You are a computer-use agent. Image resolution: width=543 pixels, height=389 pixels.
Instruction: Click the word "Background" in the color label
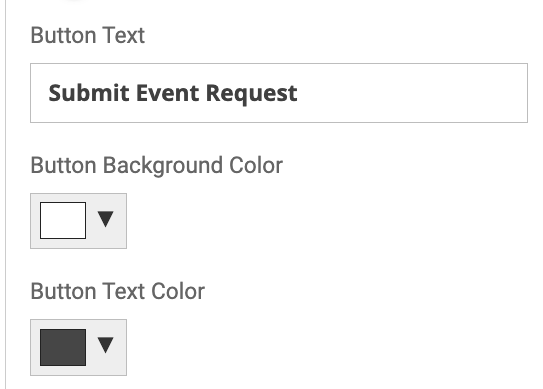click(x=163, y=166)
